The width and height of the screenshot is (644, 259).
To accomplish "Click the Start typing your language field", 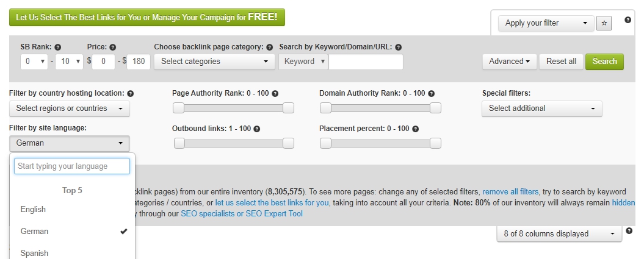I will (72, 166).
